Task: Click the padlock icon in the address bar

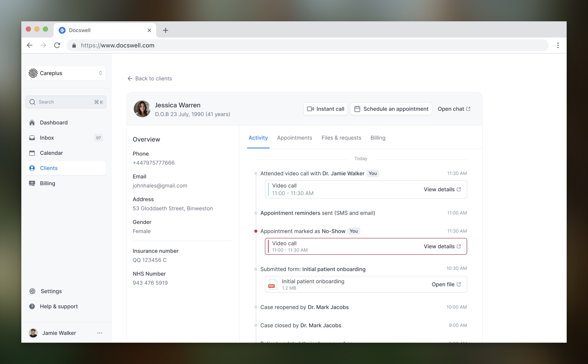Action: (x=74, y=46)
